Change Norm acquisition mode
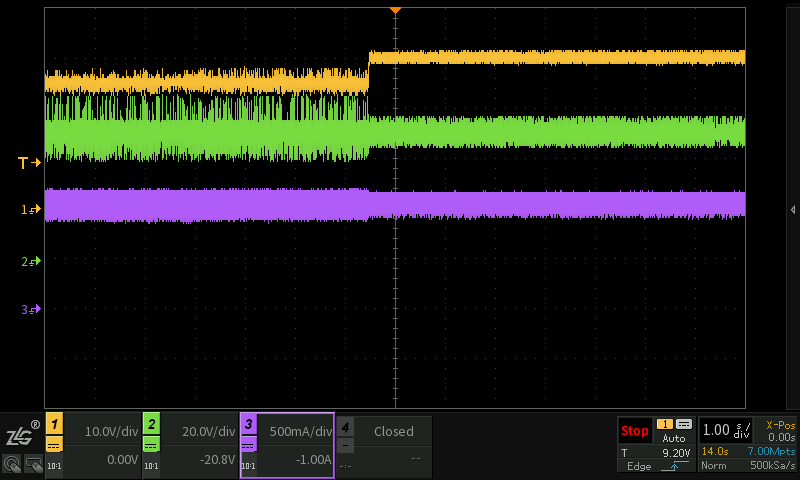Viewport: 800px width, 480px height. 713,466
